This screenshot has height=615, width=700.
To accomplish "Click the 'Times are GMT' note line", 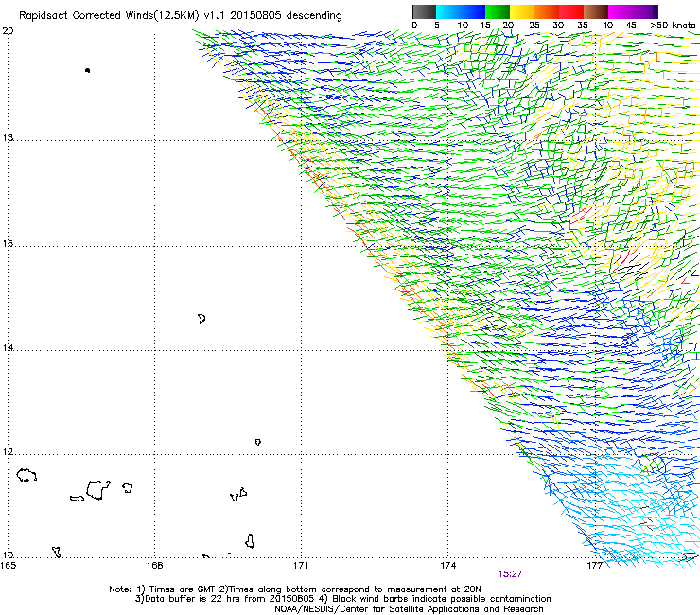I will tap(295, 589).
